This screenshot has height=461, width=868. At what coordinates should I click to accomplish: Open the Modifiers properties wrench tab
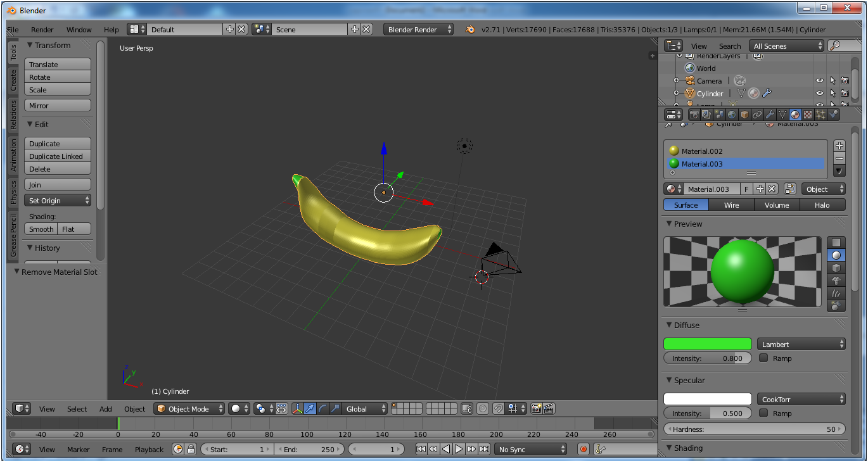pos(770,115)
